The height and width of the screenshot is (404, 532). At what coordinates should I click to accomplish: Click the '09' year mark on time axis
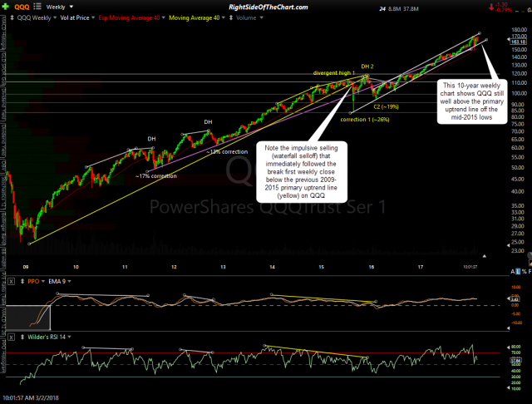pyautogui.click(x=26, y=267)
